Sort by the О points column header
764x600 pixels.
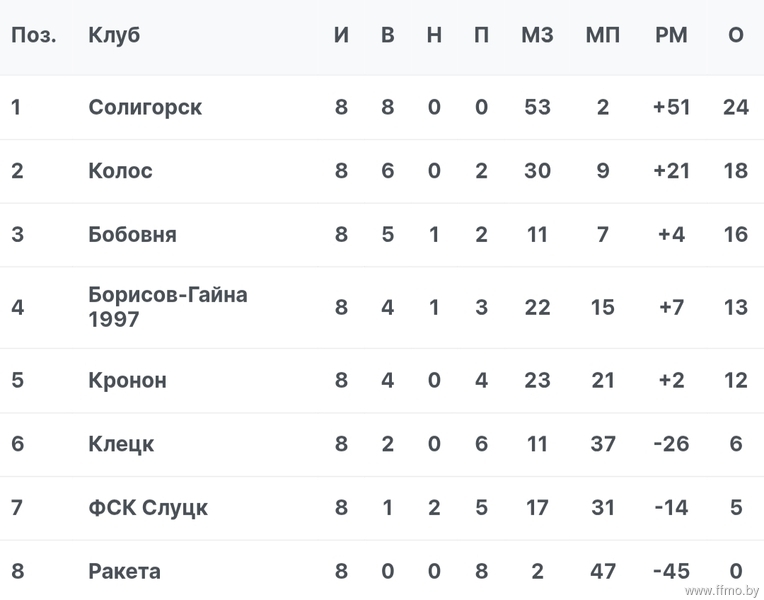736,35
